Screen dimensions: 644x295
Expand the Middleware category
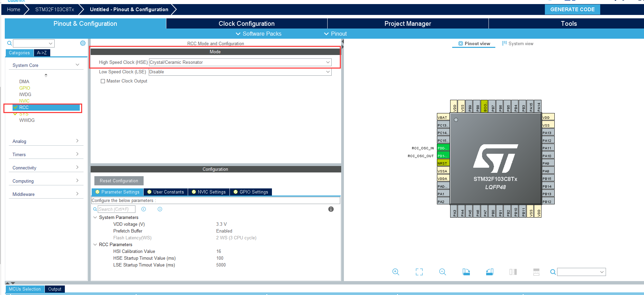pyautogui.click(x=77, y=194)
